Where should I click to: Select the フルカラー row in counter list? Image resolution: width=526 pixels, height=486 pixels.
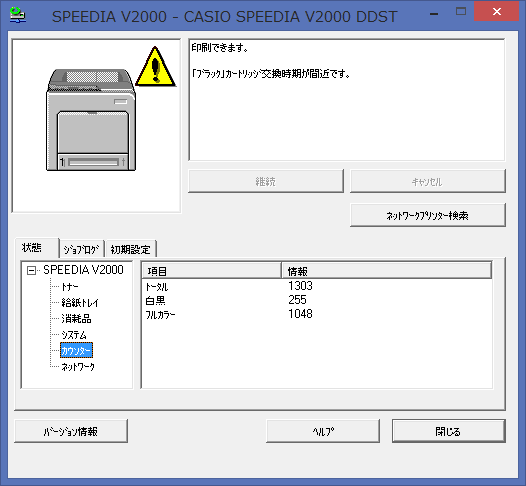[317, 314]
